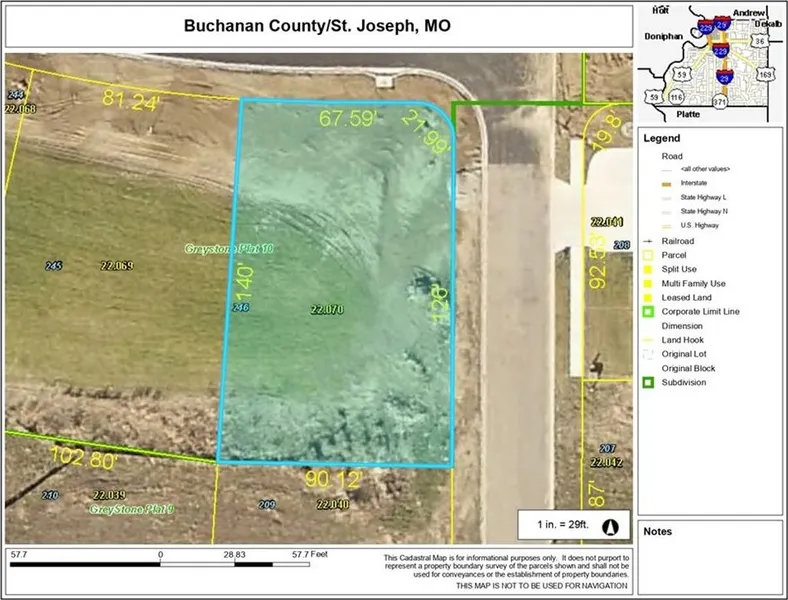This screenshot has width=788, height=600.
Task: Click the Buchanan County/St. Joseph, MO title
Action: 316,25
